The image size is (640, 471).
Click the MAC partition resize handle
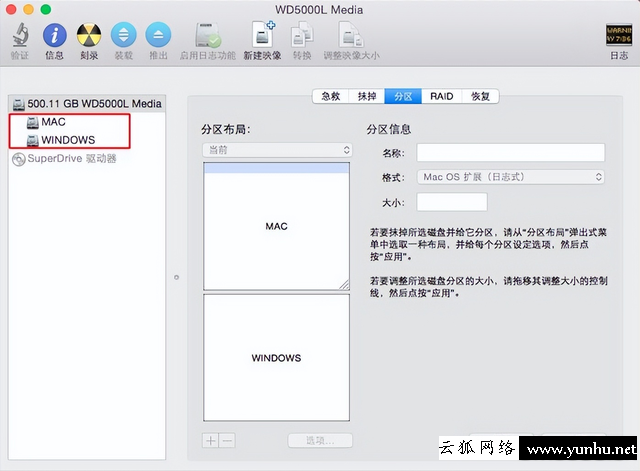[x=344, y=285]
